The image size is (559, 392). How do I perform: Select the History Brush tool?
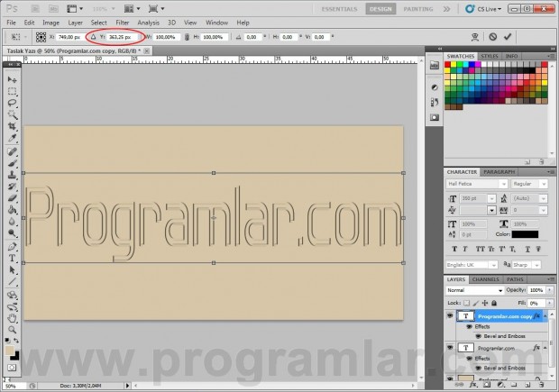click(x=12, y=187)
